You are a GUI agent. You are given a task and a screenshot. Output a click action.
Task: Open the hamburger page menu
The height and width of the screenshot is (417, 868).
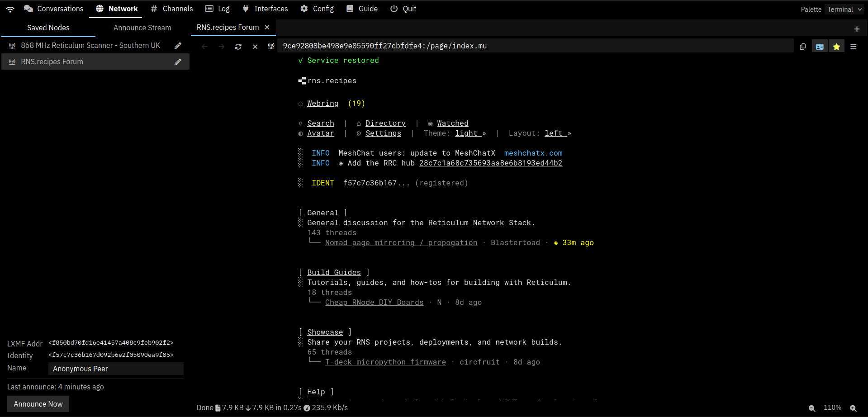pyautogui.click(x=854, y=47)
